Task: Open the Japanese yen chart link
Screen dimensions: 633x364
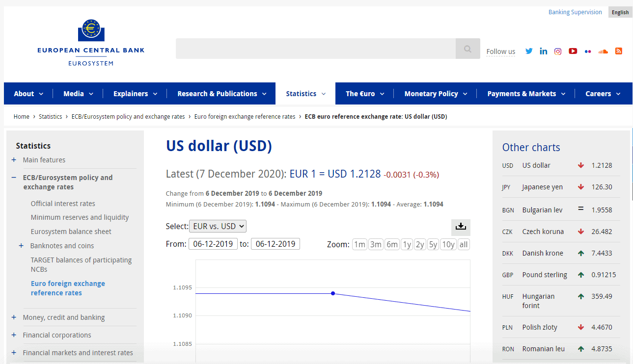Action: pyautogui.click(x=543, y=187)
